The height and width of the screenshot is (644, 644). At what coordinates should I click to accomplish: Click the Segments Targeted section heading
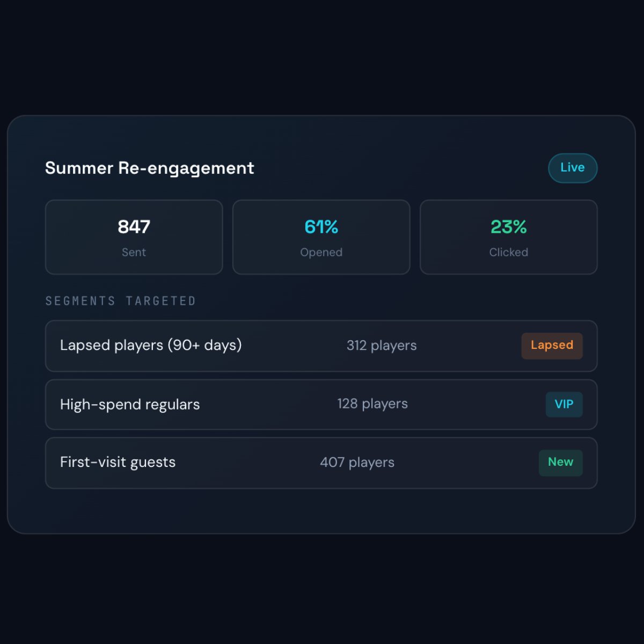[x=121, y=301]
